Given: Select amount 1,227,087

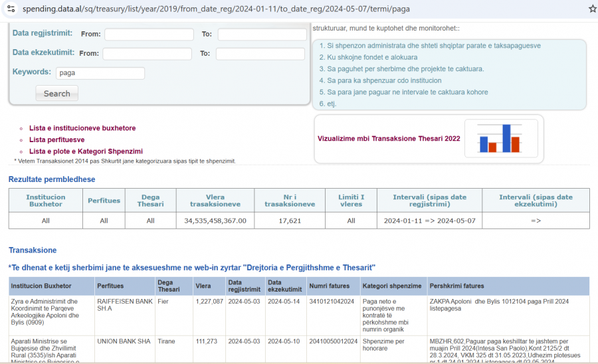Looking at the screenshot, I should (x=209, y=302).
